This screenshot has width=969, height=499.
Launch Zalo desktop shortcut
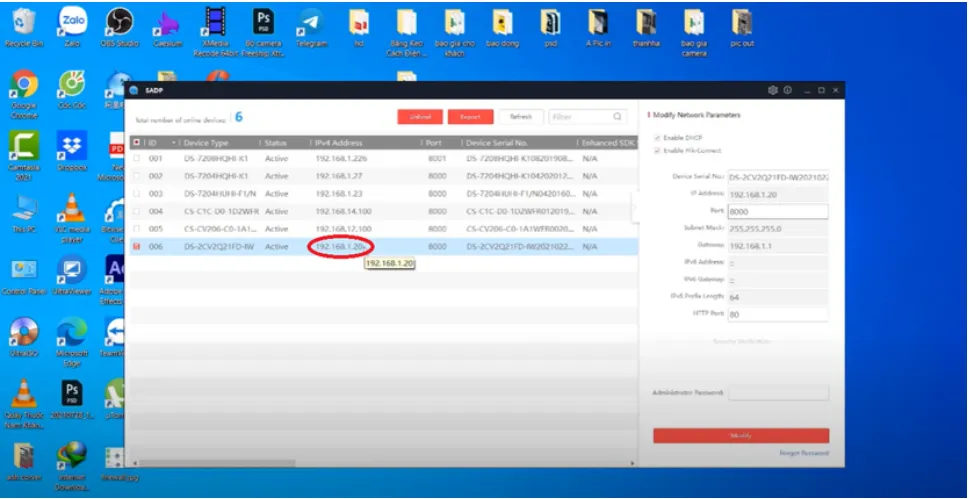(x=72, y=28)
